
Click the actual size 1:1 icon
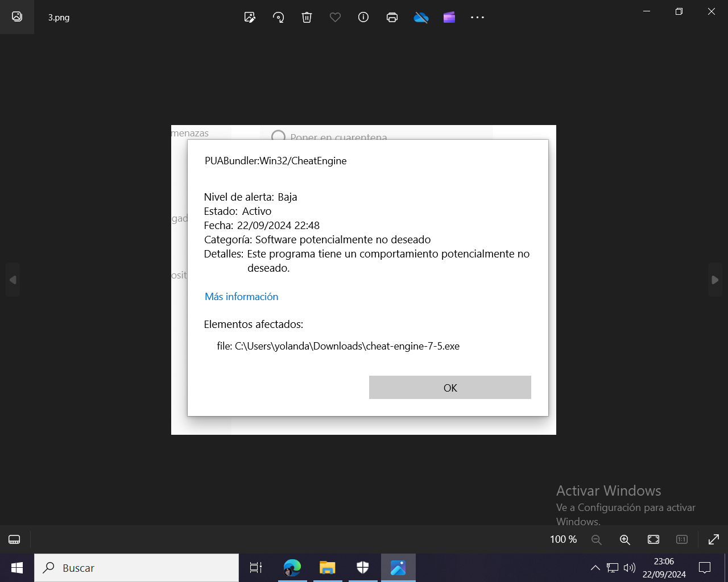point(682,539)
